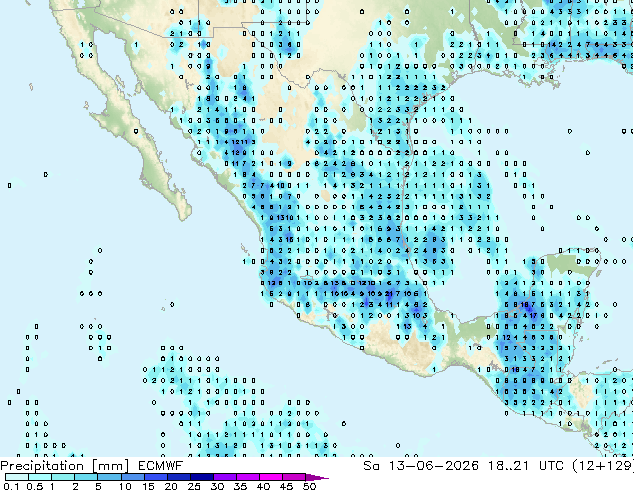
Task: Select the 2 to 5 mm legend color
Action: coord(86,477)
